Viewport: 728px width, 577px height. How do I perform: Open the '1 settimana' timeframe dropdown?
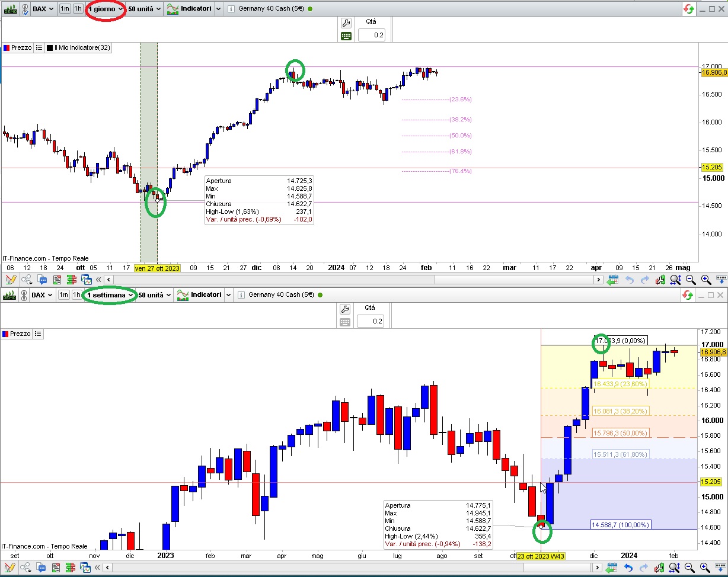(110, 294)
